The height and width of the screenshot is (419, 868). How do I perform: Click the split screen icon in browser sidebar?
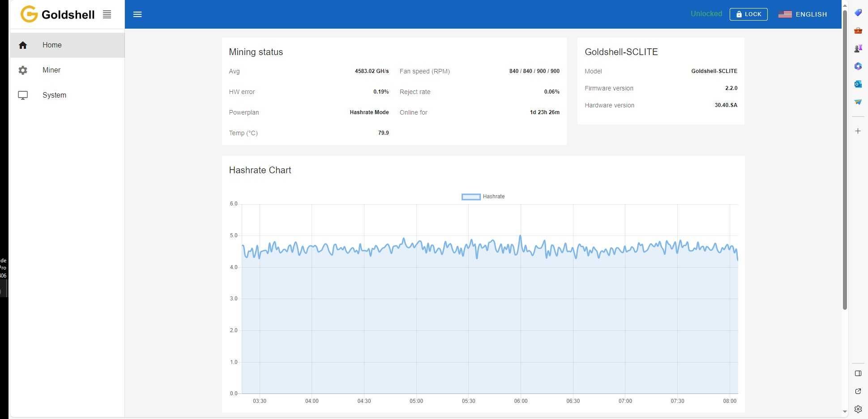point(858,373)
